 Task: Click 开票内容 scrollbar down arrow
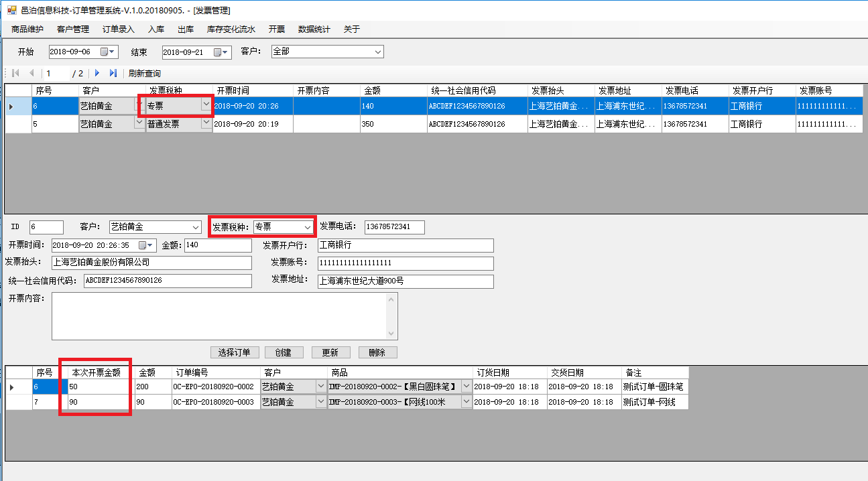[392, 334]
